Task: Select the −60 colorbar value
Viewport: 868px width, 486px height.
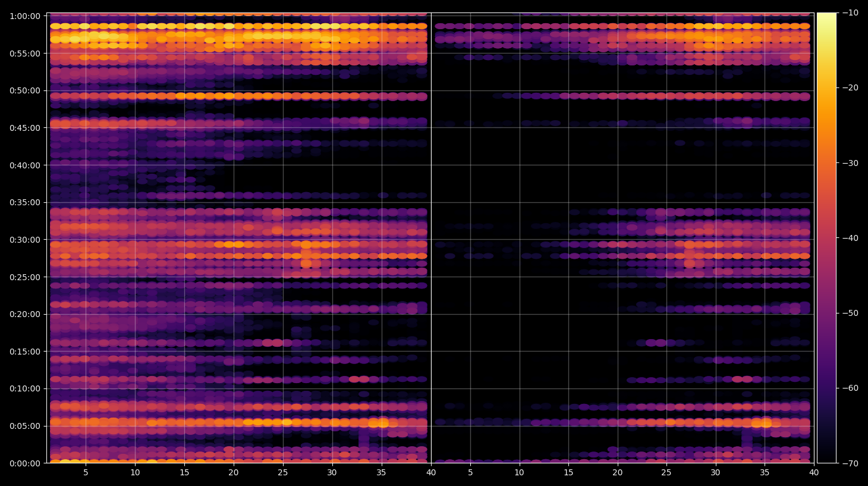Action: click(850, 388)
